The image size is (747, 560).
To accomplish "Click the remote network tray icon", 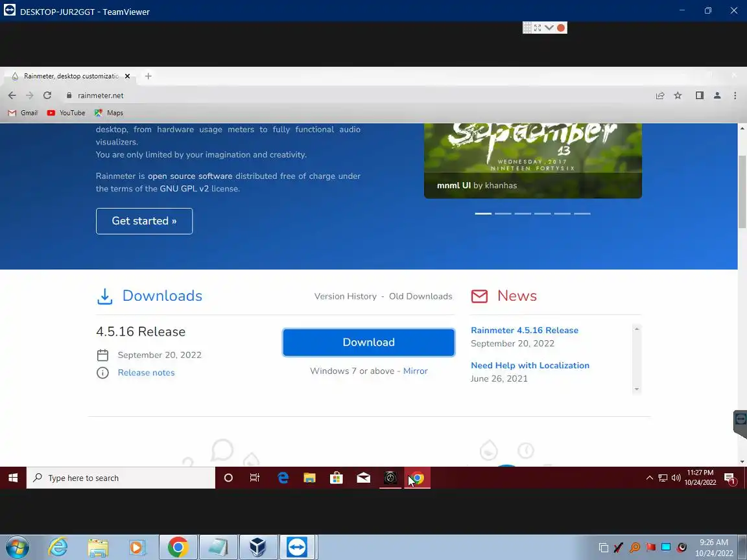I will click(x=663, y=478).
